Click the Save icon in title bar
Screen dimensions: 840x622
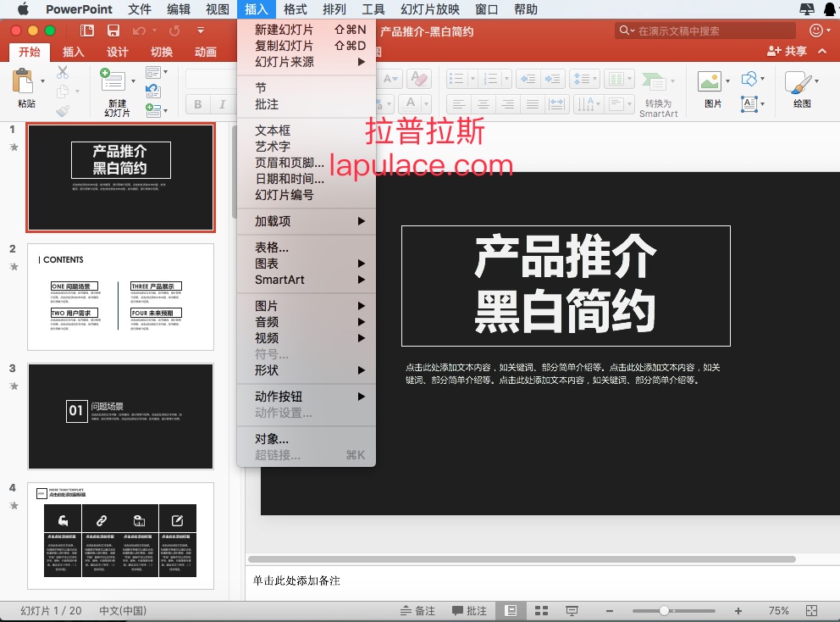(113, 31)
